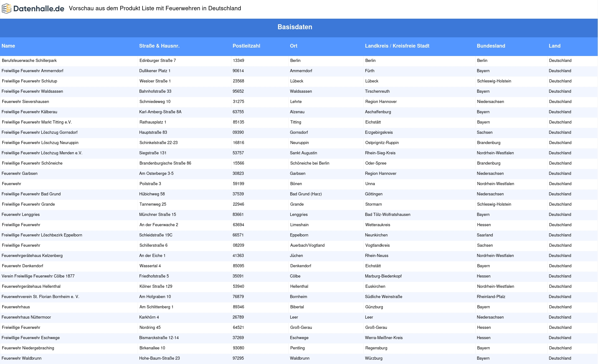Click postal code 23568
The width and height of the screenshot is (598, 364).
click(x=239, y=81)
